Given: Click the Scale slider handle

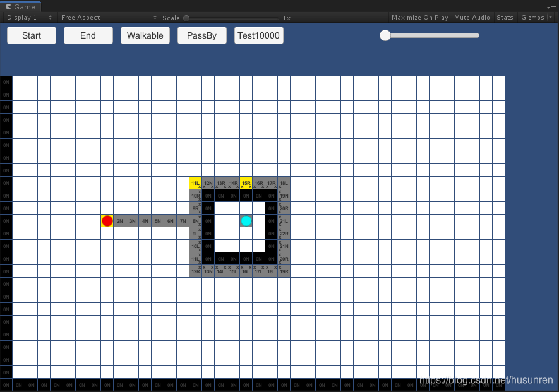Looking at the screenshot, I should pos(186,18).
